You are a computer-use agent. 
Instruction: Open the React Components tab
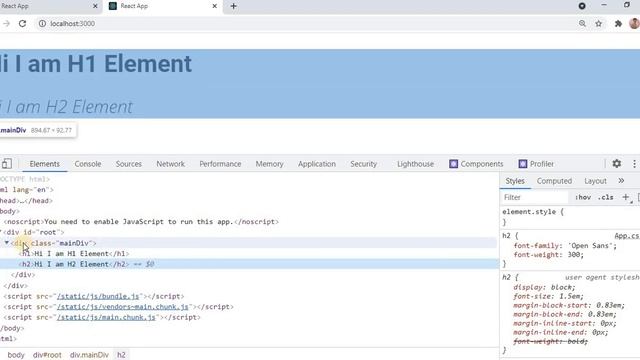pyautogui.click(x=476, y=164)
